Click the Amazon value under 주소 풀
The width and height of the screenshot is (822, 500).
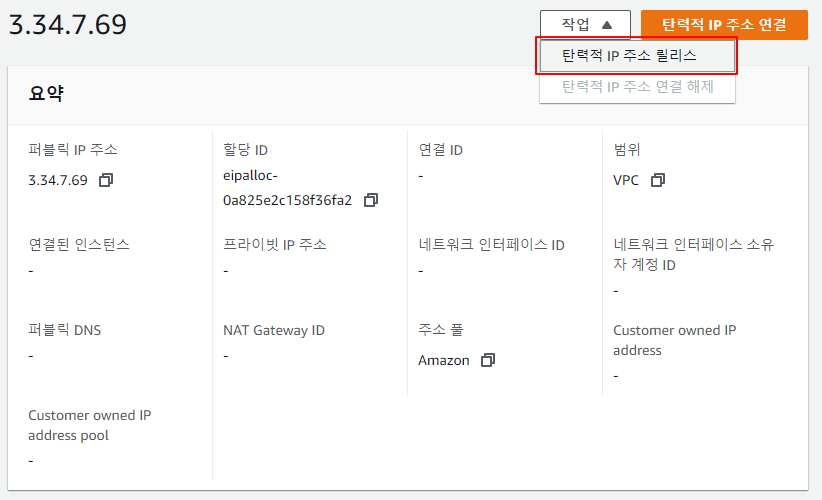tap(443, 360)
